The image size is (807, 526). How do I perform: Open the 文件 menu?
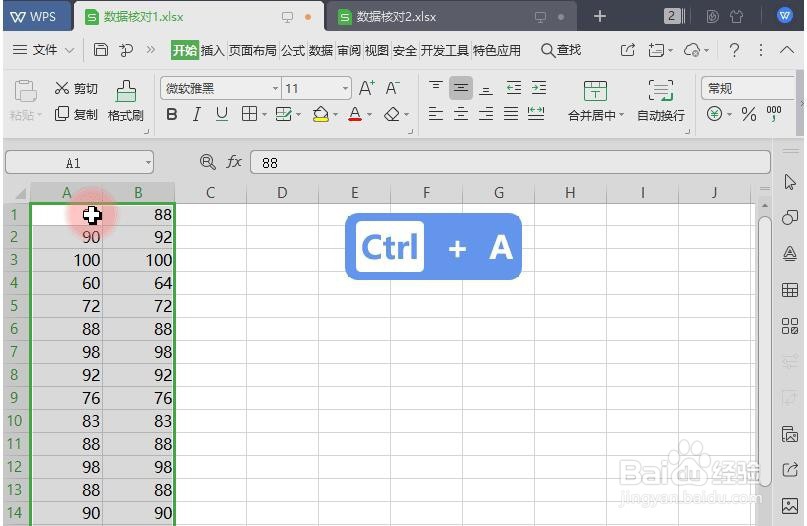[x=44, y=50]
